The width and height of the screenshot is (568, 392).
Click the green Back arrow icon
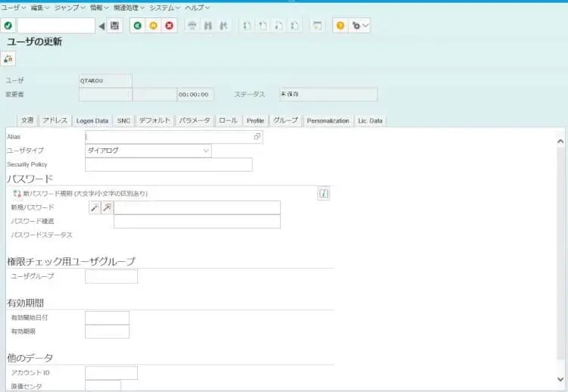pos(137,26)
